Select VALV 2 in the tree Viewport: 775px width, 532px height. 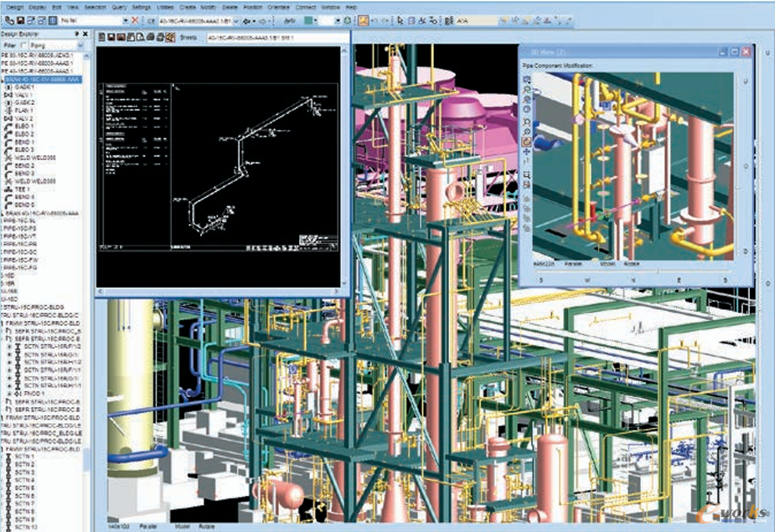coord(23,119)
